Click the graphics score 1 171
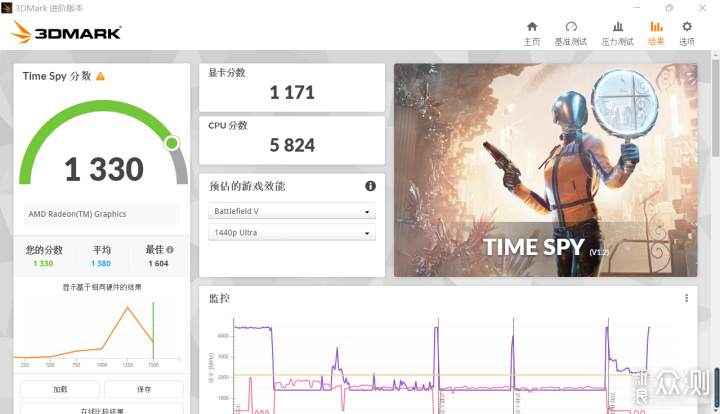The image size is (720, 414). point(292,93)
